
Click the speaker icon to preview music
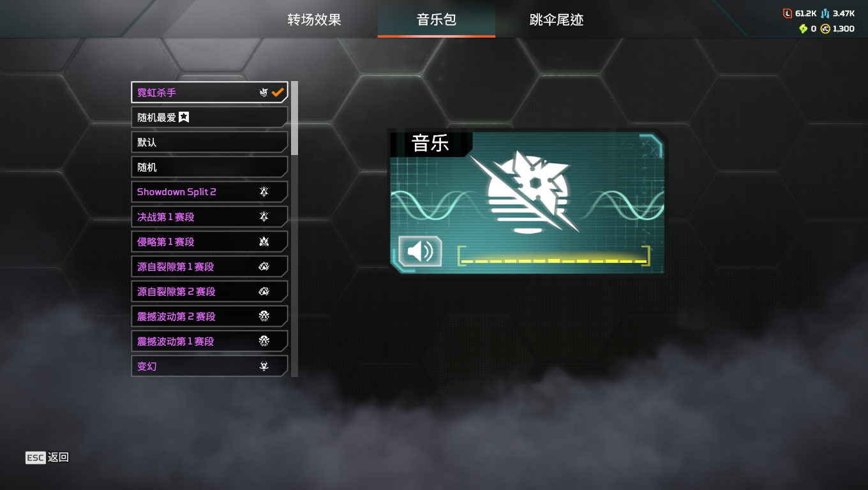tap(420, 251)
